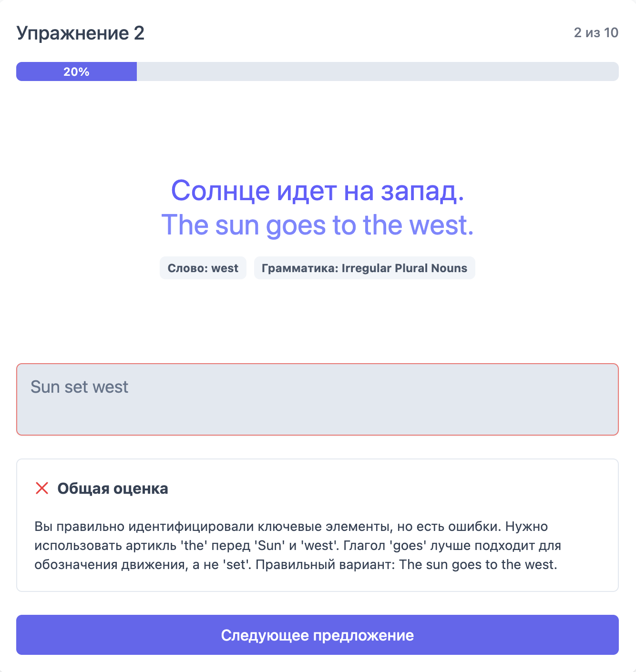Click the 'Общая оценка' heading
The image size is (636, 672).
(113, 489)
